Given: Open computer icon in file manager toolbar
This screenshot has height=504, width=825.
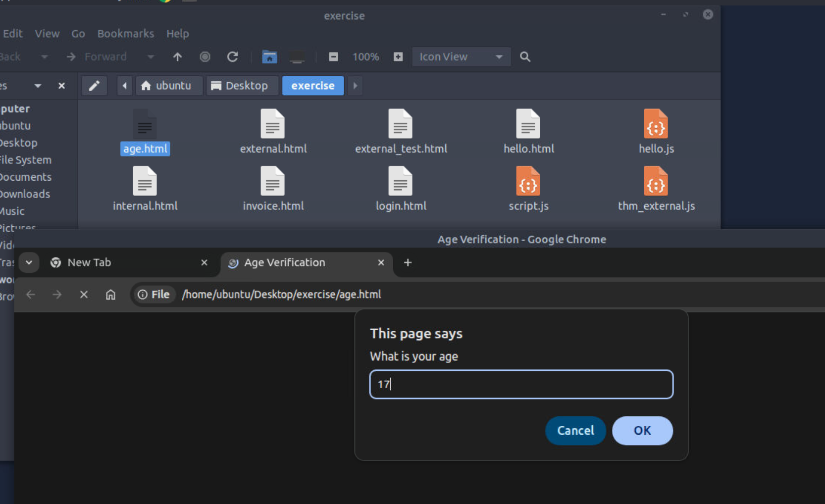Looking at the screenshot, I should click(297, 57).
